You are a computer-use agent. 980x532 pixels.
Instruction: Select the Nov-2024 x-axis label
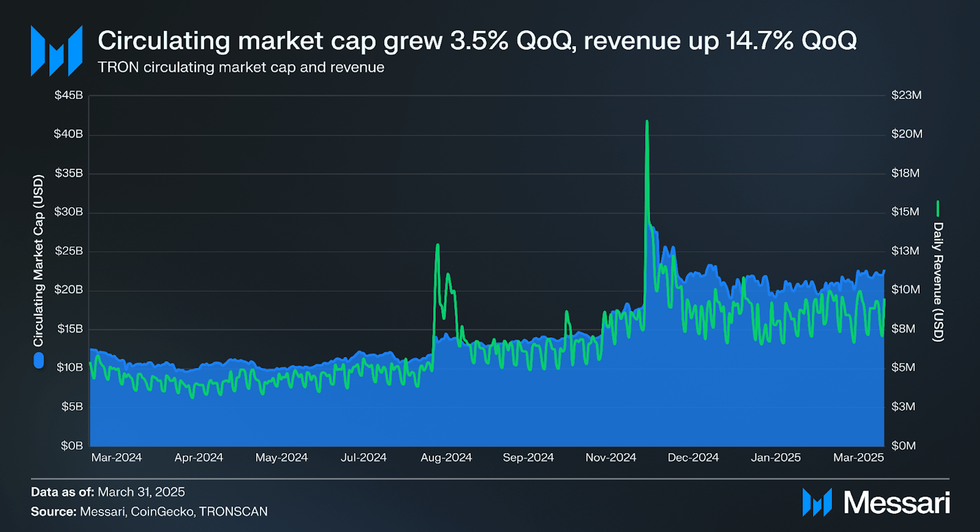(x=611, y=457)
